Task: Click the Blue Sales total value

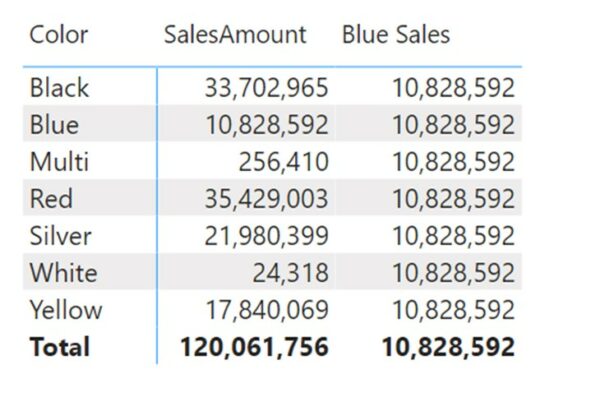Action: (x=448, y=347)
